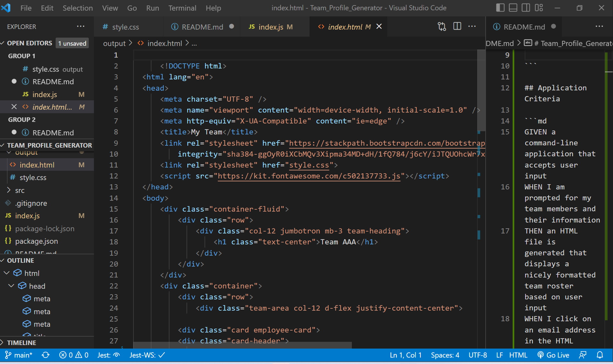Open index.js in project root
Image resolution: width=613 pixels, height=364 pixels.
pyautogui.click(x=47, y=216)
